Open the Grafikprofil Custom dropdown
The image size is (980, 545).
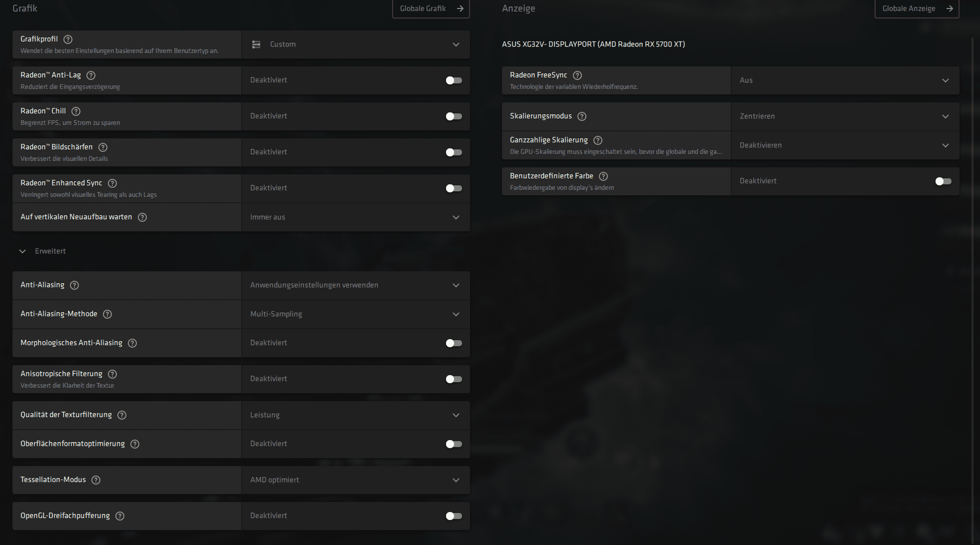(356, 44)
